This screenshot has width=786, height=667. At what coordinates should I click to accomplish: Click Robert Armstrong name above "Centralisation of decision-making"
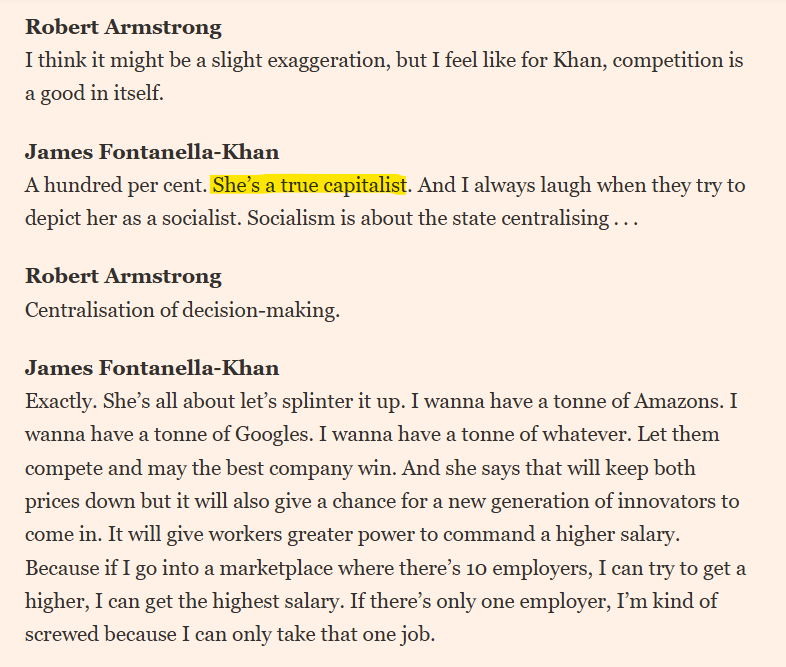[123, 277]
